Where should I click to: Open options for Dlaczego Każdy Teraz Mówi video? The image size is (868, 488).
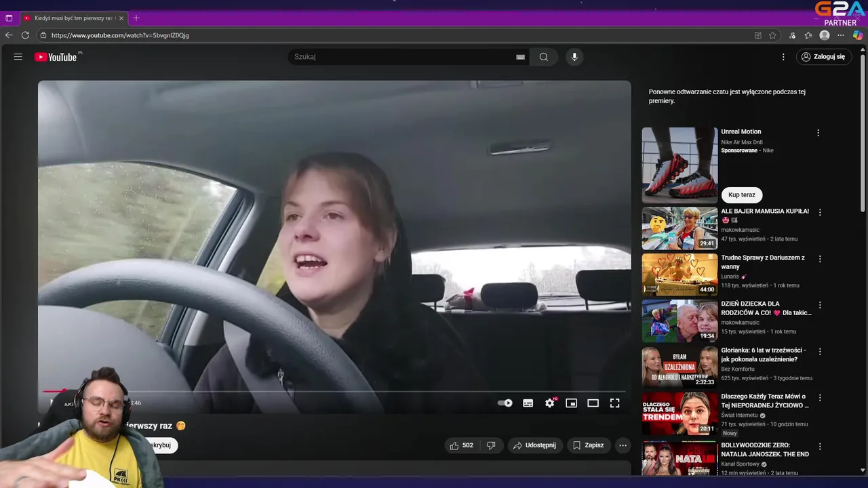pyautogui.click(x=820, y=398)
